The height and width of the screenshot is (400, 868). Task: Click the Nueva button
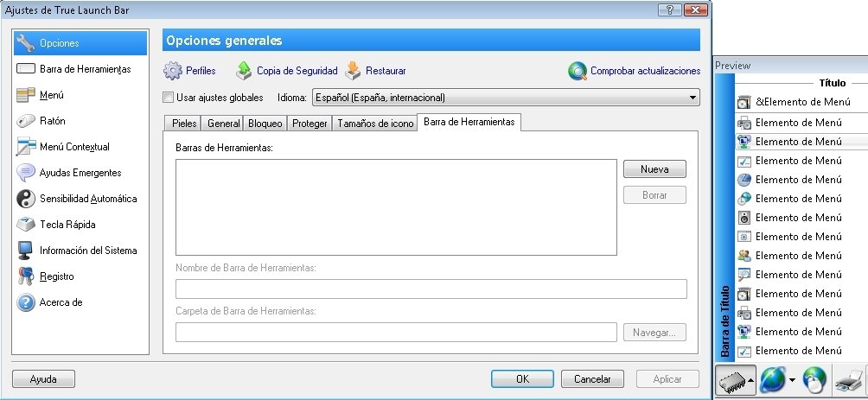pyautogui.click(x=654, y=169)
